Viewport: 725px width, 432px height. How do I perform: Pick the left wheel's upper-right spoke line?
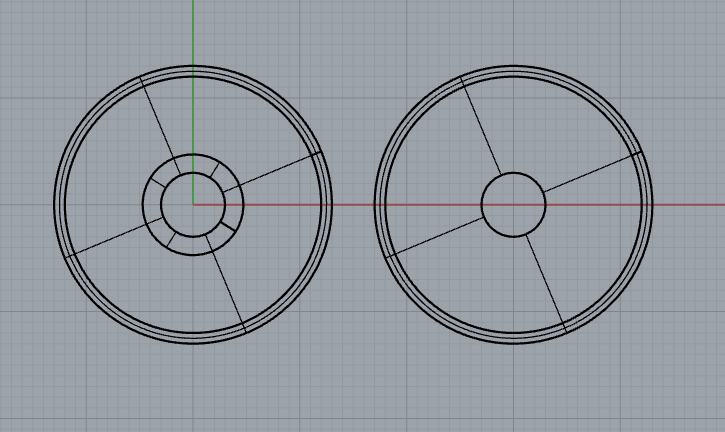273,171
